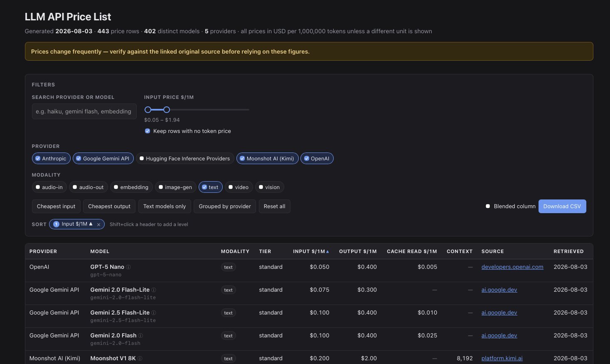This screenshot has width=610, height=364.
Task: Uncheck Keep rows with no token price
Action: tap(148, 131)
